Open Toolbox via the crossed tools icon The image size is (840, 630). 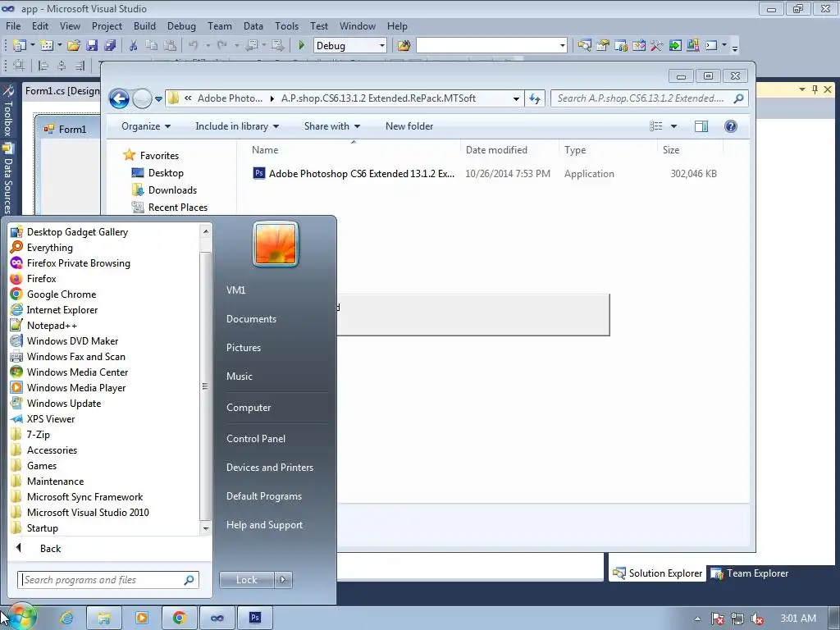click(657, 46)
